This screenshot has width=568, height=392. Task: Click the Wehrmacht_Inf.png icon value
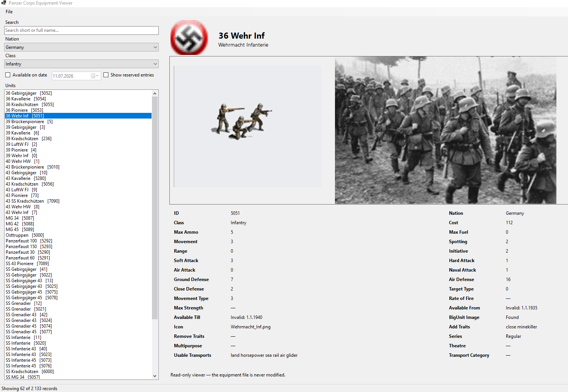click(x=250, y=327)
